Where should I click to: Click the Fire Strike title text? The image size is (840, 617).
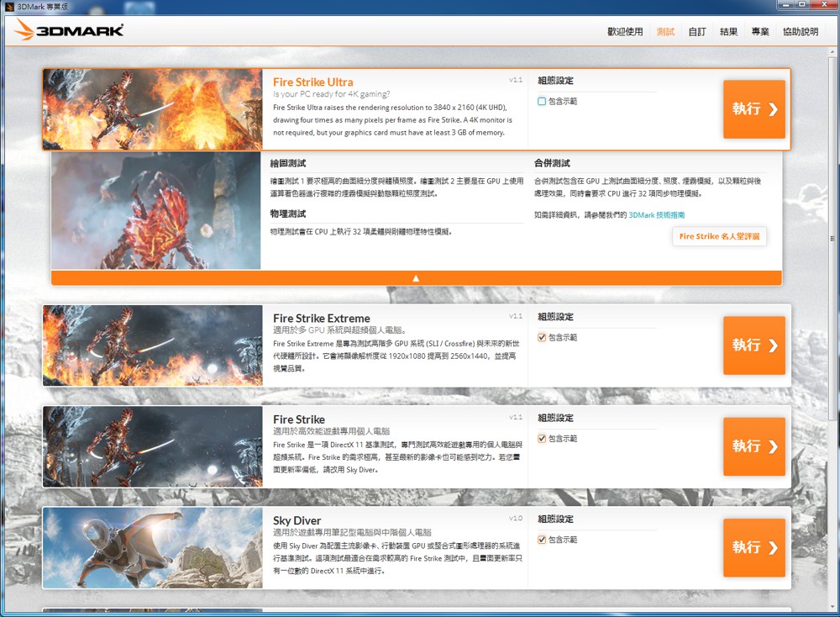point(299,419)
